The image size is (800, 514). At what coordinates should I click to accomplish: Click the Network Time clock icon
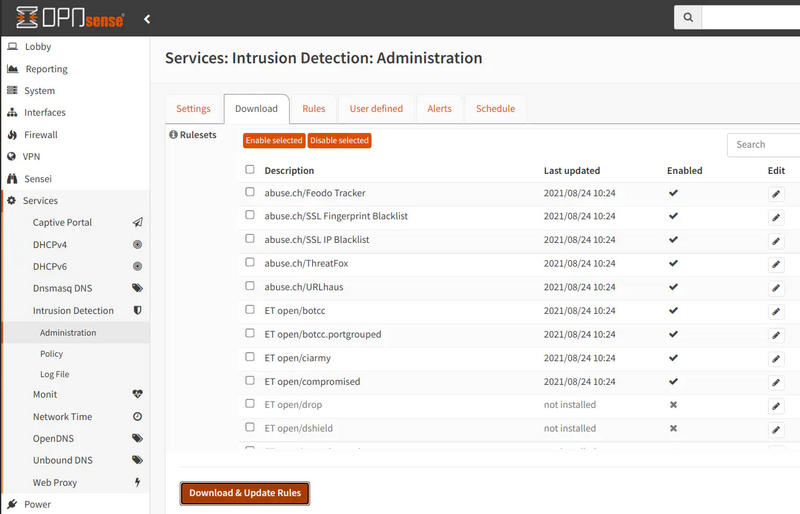[x=137, y=417]
